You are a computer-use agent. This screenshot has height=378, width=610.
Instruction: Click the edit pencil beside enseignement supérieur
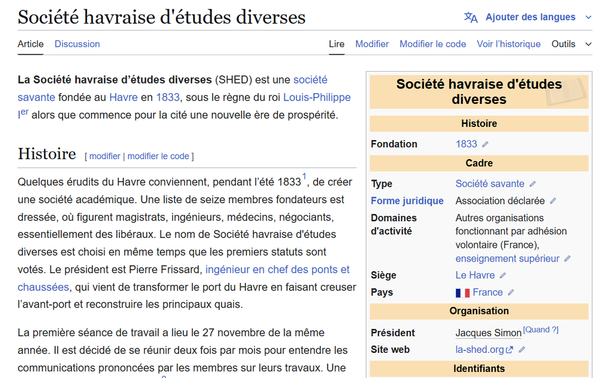click(x=567, y=259)
